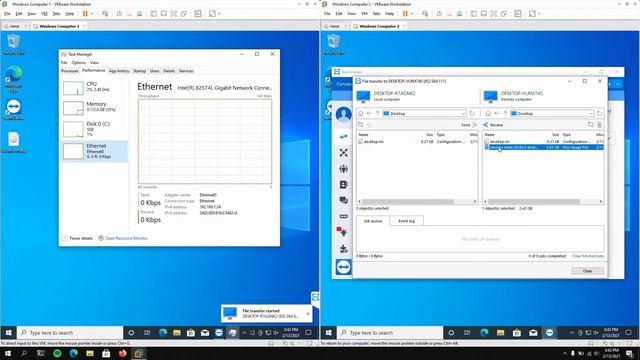This screenshot has width=640, height=360.
Task: Click Fewer details in Task Manager
Action: point(78,238)
